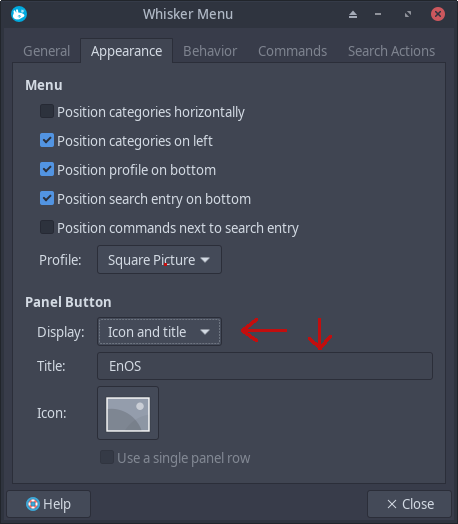Maximize the Whisker Menu dialog
The width and height of the screenshot is (458, 524).
point(408,14)
